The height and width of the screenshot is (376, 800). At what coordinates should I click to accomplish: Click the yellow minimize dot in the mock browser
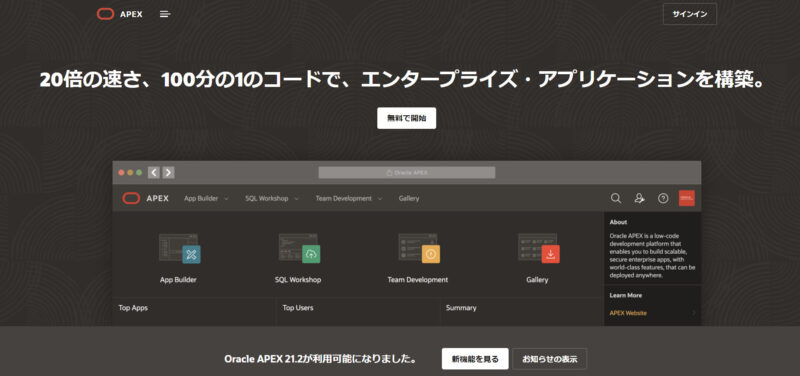point(130,172)
